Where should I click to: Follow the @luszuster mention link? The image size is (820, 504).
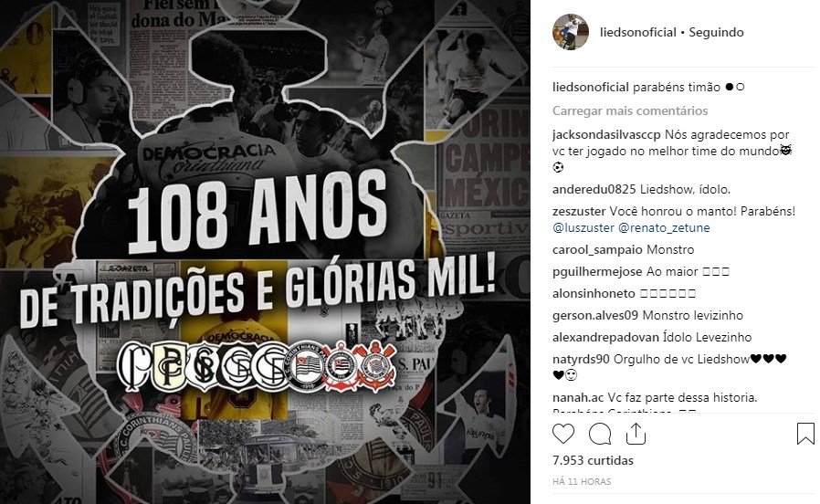tap(583, 228)
